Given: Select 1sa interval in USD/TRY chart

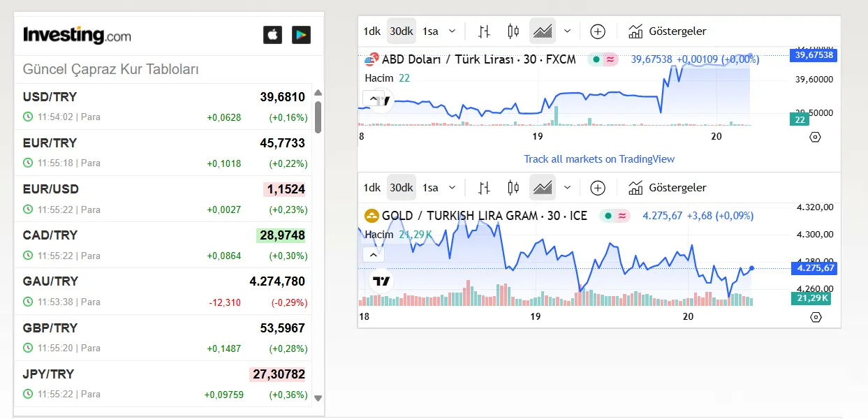Looking at the screenshot, I should tap(431, 31).
